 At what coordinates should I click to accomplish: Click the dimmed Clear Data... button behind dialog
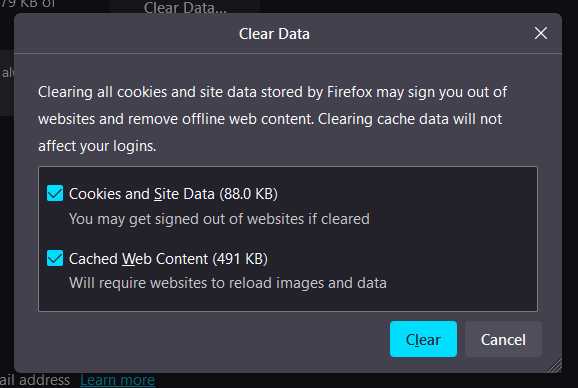tap(185, 7)
